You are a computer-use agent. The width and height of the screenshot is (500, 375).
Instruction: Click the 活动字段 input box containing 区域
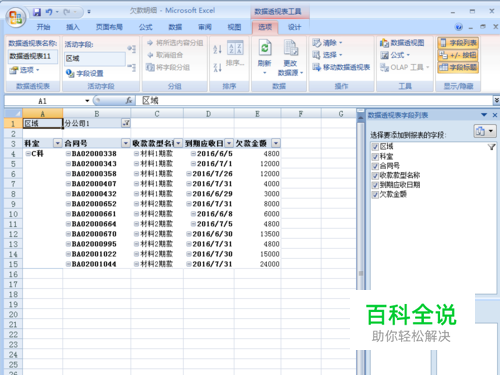click(95, 59)
